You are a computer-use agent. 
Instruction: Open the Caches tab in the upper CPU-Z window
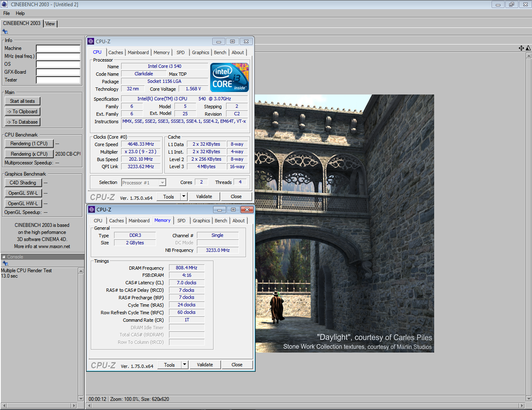115,52
